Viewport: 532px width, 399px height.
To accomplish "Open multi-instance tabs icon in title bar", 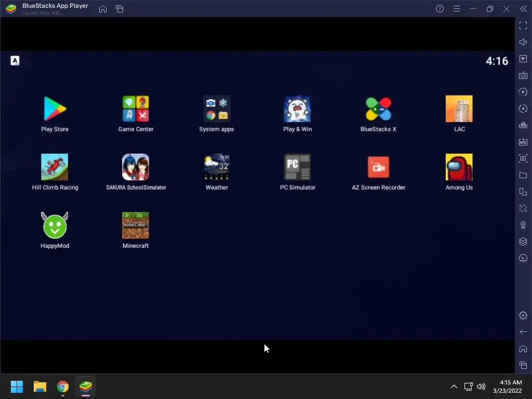I will pos(119,9).
